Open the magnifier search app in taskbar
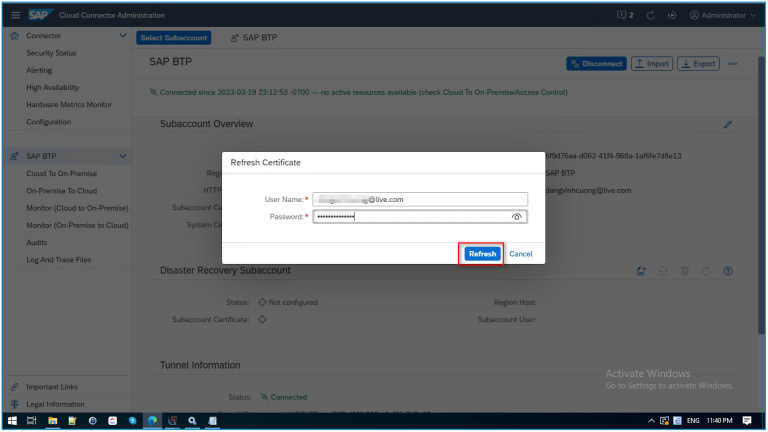 click(192, 421)
